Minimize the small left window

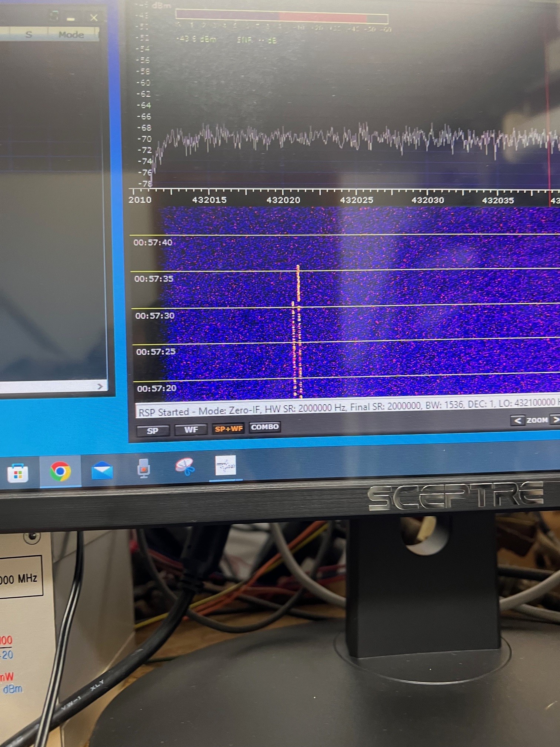[x=71, y=19]
